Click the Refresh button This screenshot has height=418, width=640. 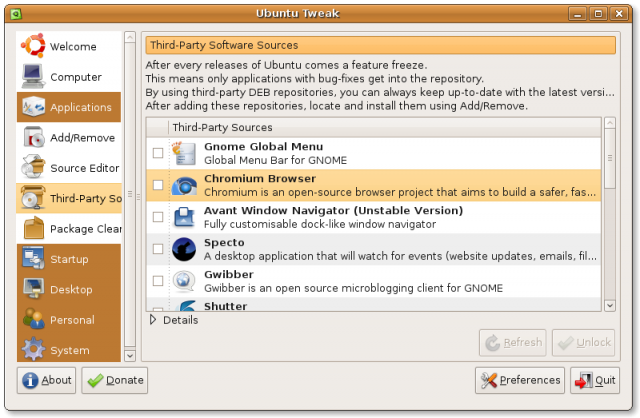tap(513, 342)
